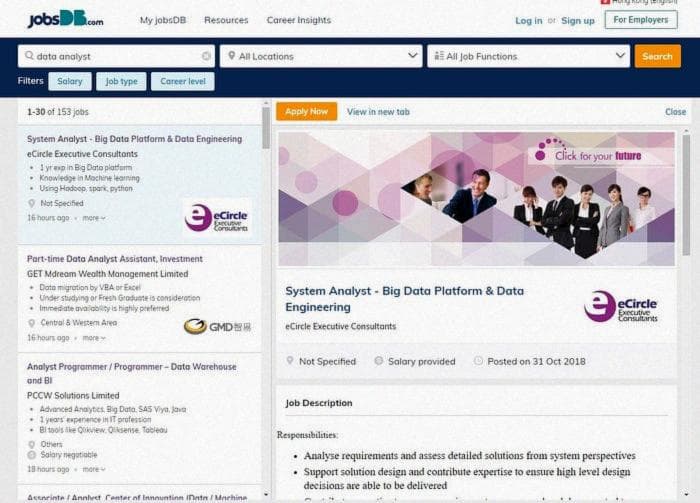Click the jobsDB logo
700x503 pixels.
coord(65,19)
